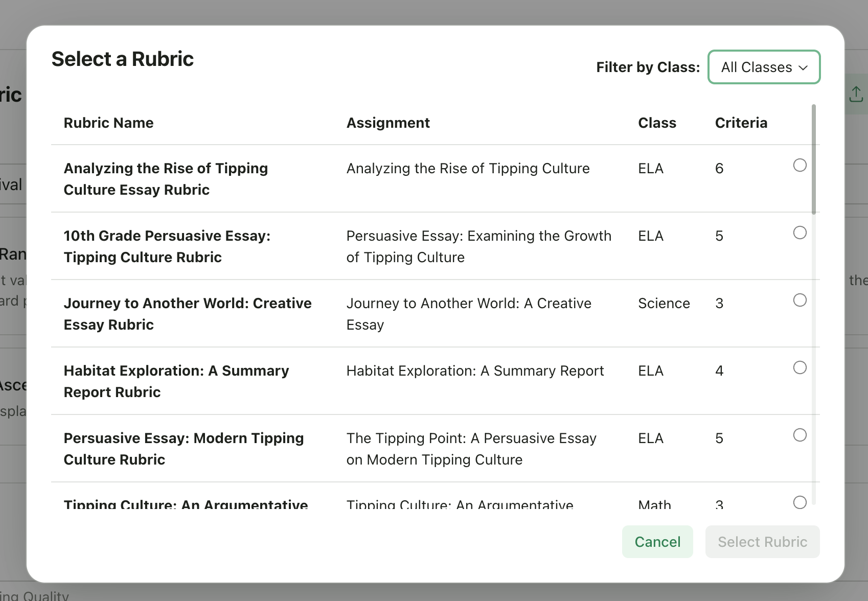Image resolution: width=868 pixels, height=601 pixels.
Task: Click the "Select a Rubric" dialog title
Action: point(122,59)
